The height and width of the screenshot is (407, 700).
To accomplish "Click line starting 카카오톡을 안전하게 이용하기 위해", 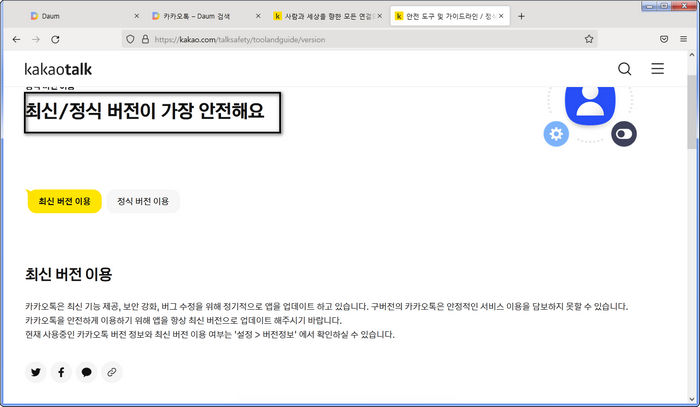I will (183, 320).
